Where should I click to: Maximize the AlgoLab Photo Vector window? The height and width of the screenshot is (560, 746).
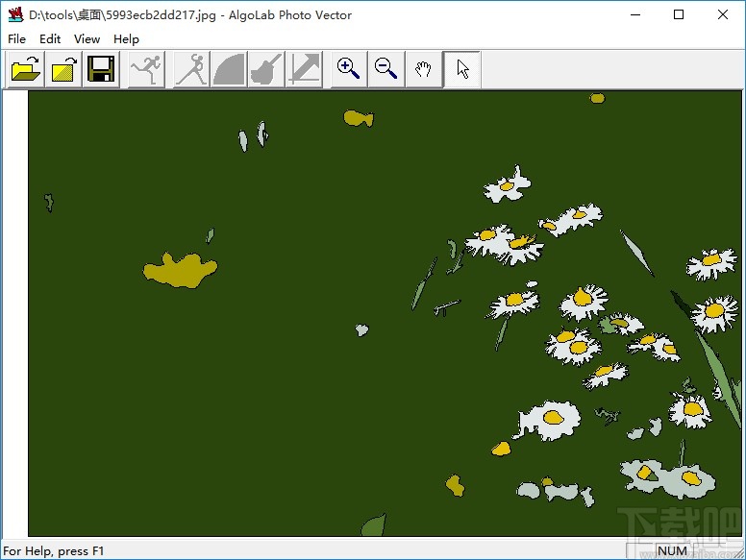point(679,14)
